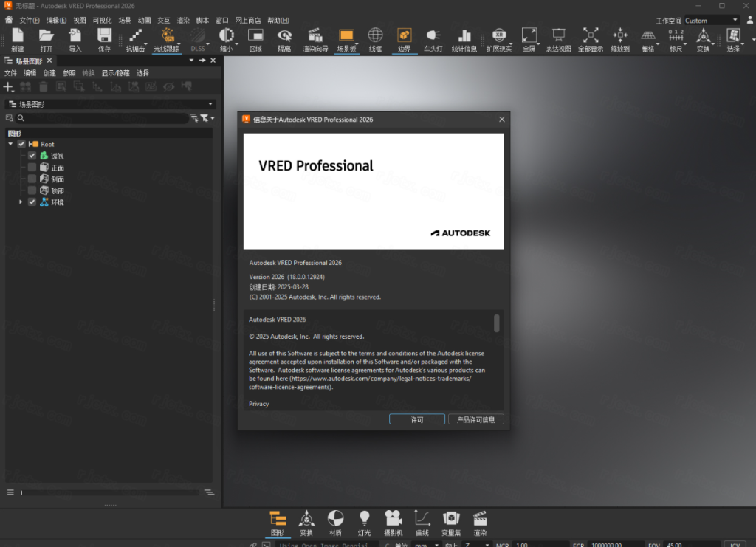Check the 顶部 top view checkbox
This screenshot has height=547, width=756.
tap(32, 190)
